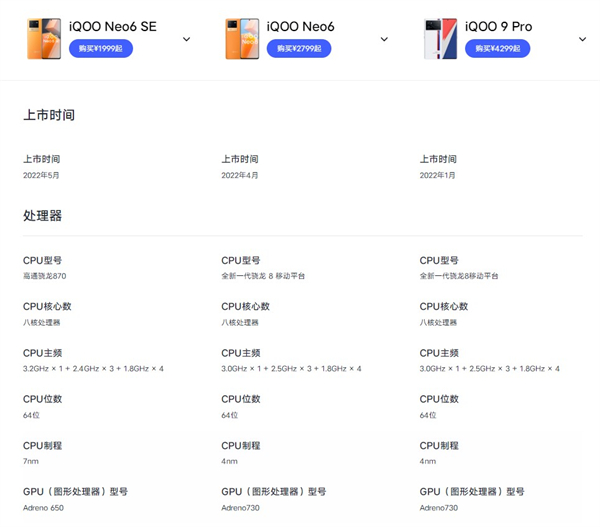Click 八核处理器 in the iQOO Neo6 SE column
Screen dimensions: 600x527
(41, 322)
